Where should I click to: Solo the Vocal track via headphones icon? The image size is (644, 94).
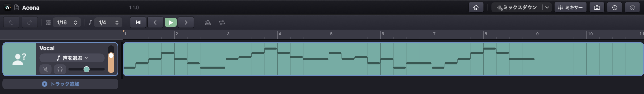[60, 69]
